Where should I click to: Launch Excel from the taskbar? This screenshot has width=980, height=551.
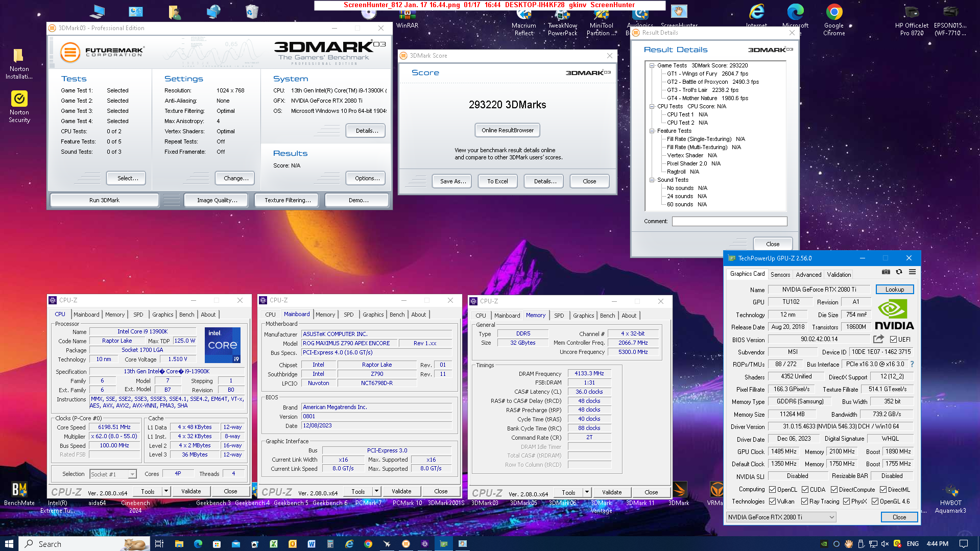[274, 544]
